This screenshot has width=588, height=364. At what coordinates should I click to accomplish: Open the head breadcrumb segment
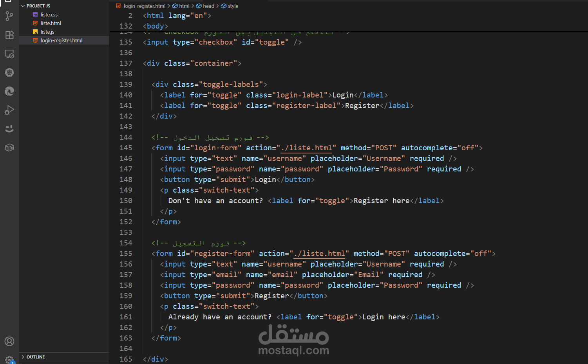pos(205,6)
